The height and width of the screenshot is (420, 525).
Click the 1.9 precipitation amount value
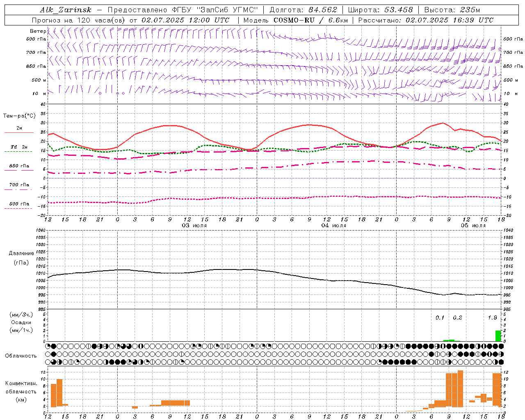tap(492, 317)
